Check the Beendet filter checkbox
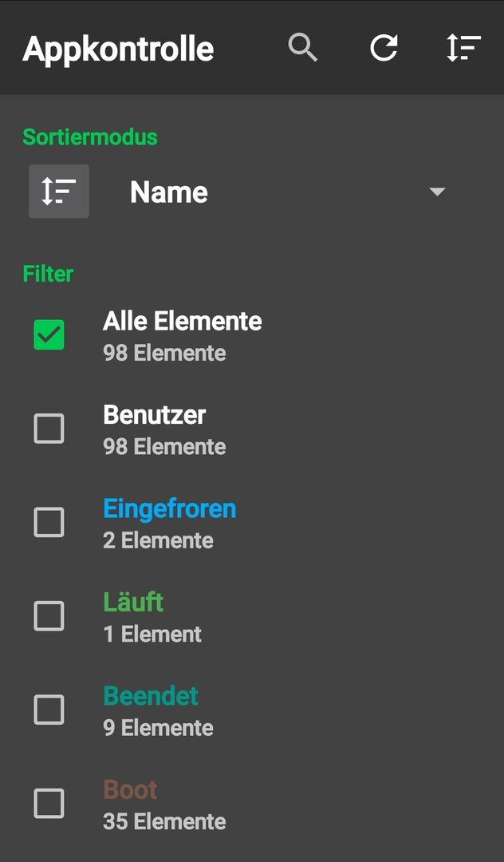Screen dimensions: 504x862 [49, 710]
